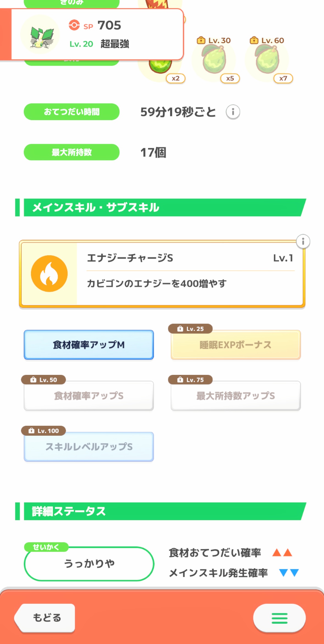Select locked 睡眠EXPボーナス sub skill
The image size is (324, 644).
pyautogui.click(x=236, y=345)
